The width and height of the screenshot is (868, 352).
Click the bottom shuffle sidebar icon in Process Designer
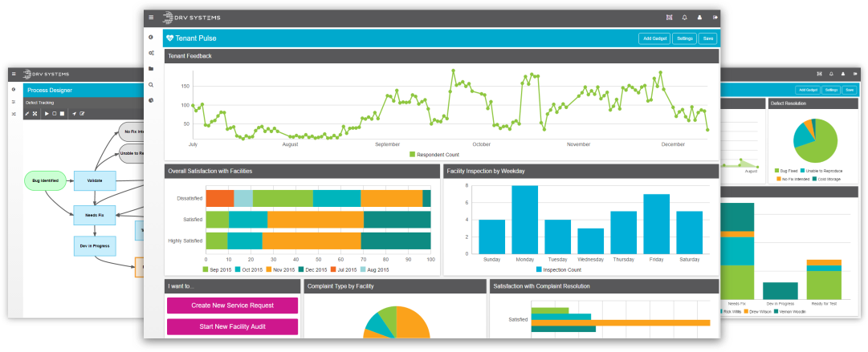(14, 114)
